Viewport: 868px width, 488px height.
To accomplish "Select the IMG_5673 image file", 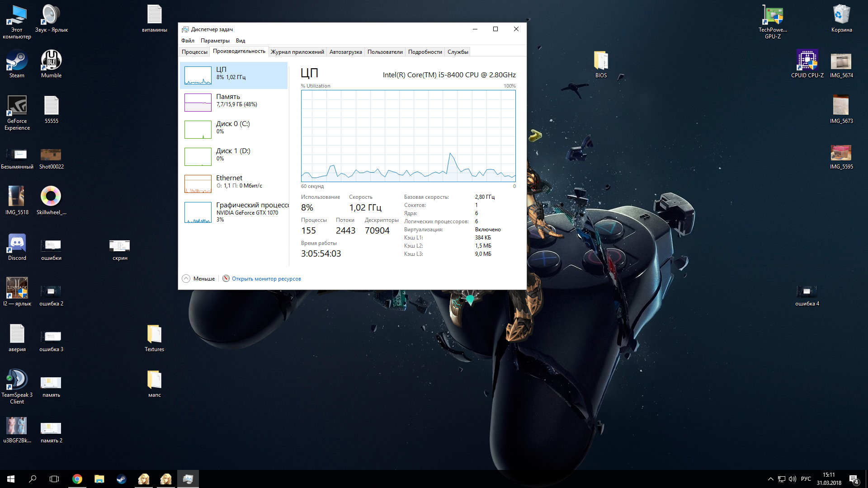I will pos(842,110).
